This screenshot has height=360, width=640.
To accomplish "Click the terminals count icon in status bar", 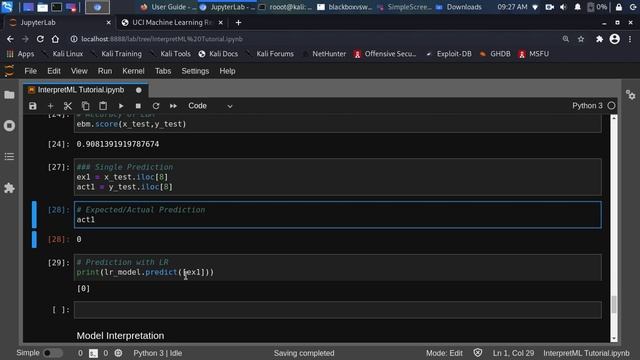I will (x=93, y=353).
